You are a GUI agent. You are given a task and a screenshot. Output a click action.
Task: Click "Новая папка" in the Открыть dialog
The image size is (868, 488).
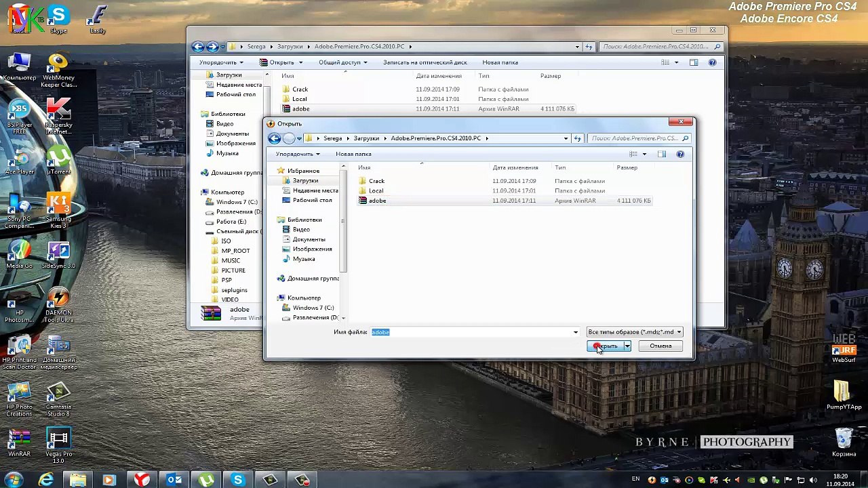353,154
